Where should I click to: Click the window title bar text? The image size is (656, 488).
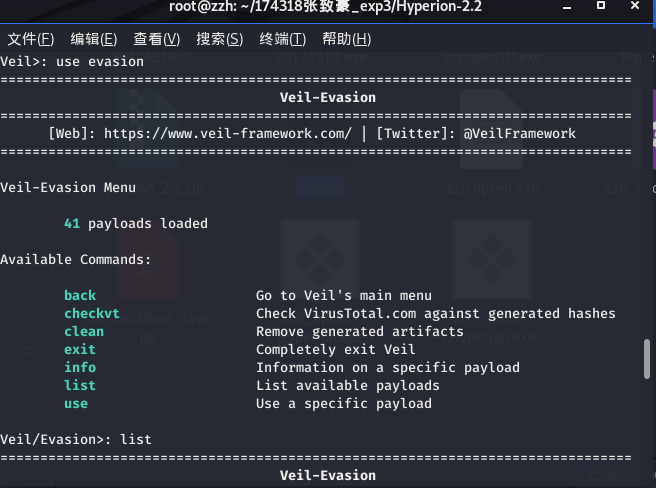click(x=325, y=7)
